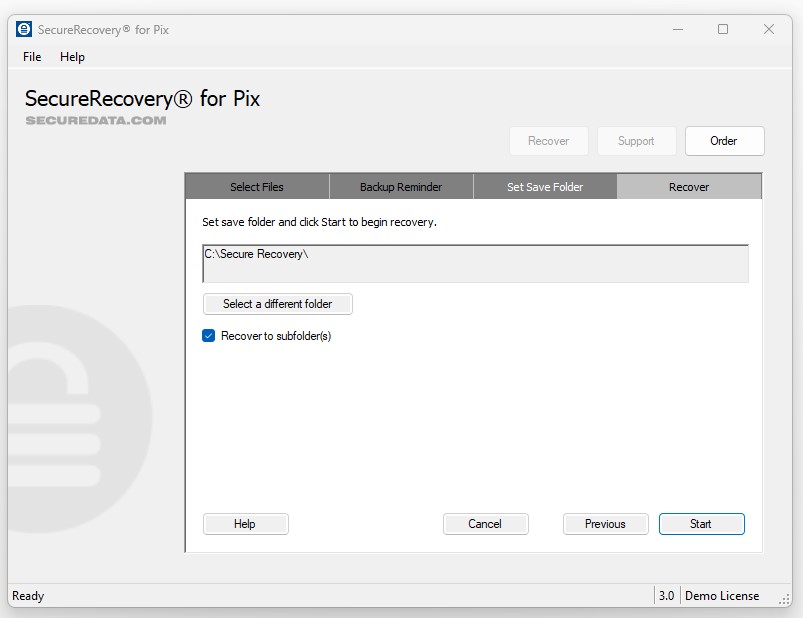803x618 pixels.
Task: Cancel the recovery wizard
Action: point(485,524)
